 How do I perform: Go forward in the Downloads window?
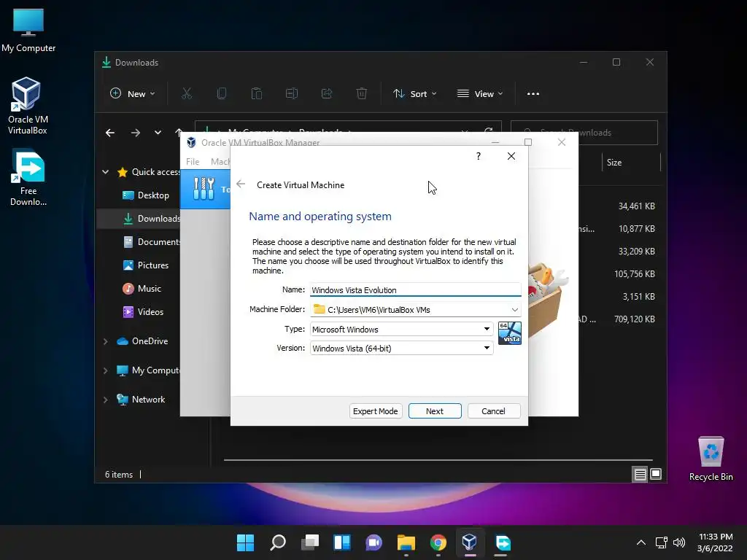136,133
